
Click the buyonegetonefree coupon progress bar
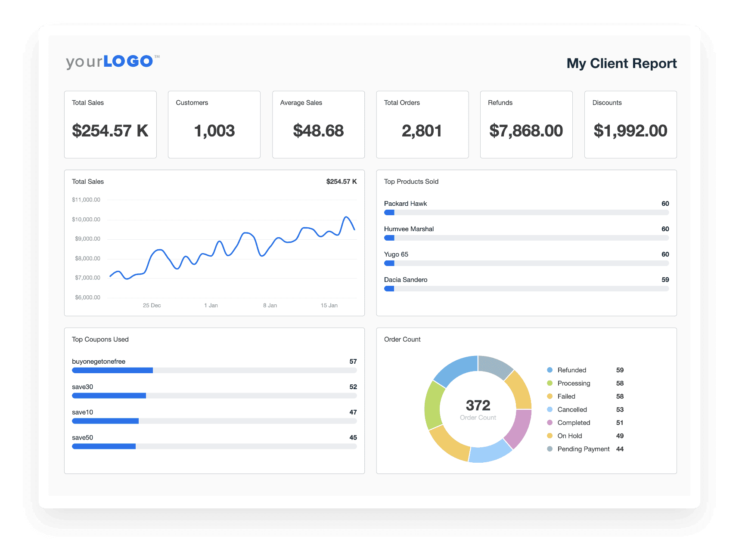tap(214, 371)
